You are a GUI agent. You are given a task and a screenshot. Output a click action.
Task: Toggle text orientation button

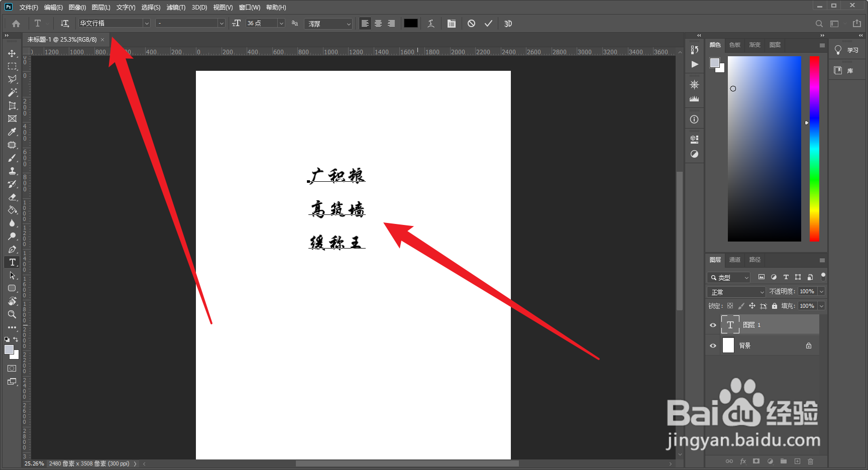coord(65,24)
